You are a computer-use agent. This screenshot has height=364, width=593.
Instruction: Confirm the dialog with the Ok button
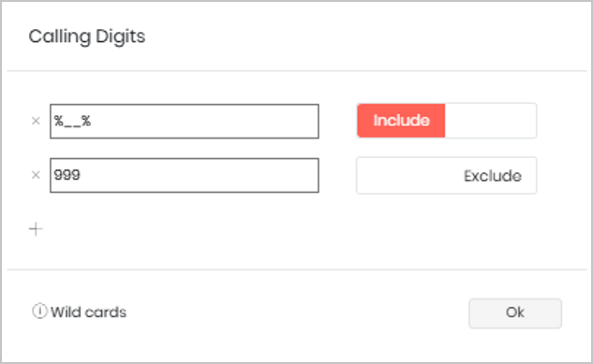[515, 313]
